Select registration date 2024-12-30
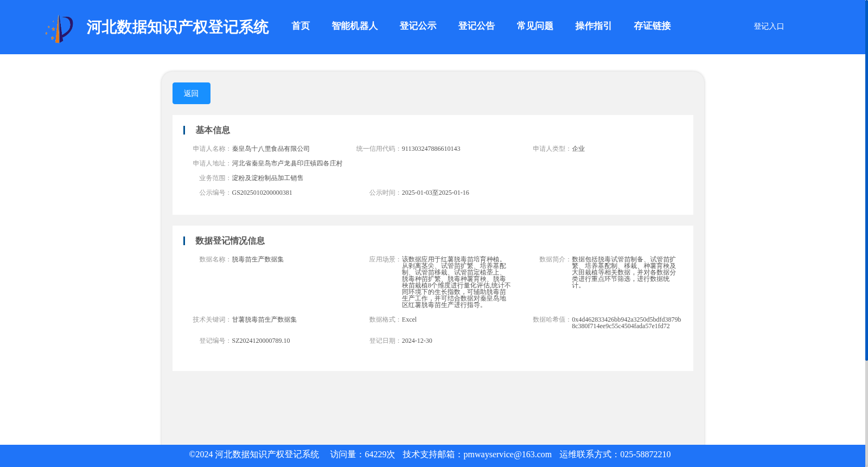868x467 pixels. (x=417, y=341)
